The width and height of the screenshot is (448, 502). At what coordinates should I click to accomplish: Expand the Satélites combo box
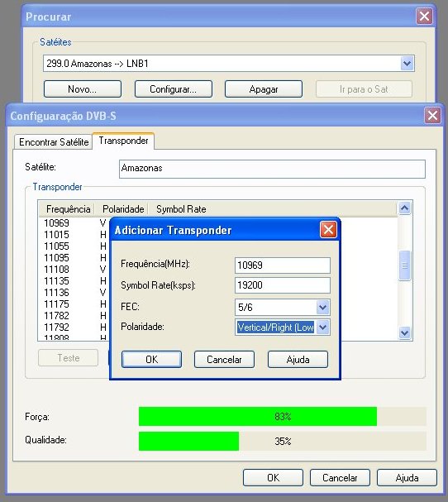pyautogui.click(x=407, y=64)
